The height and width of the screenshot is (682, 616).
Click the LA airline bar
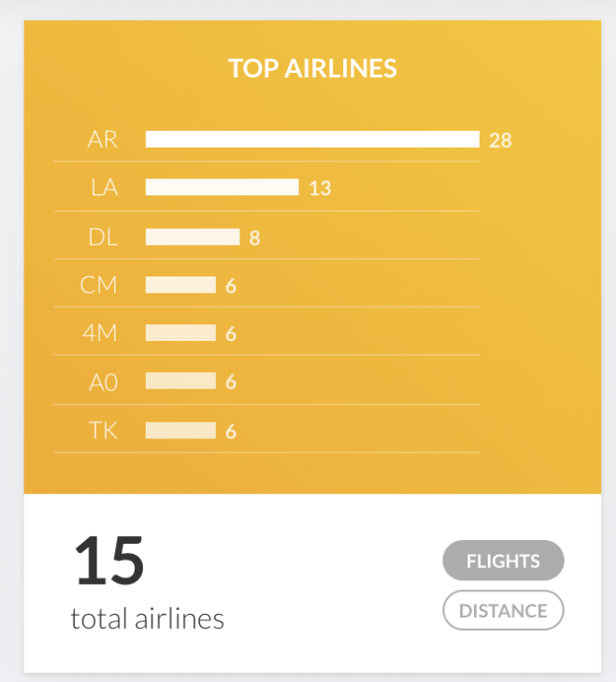pyautogui.click(x=222, y=187)
